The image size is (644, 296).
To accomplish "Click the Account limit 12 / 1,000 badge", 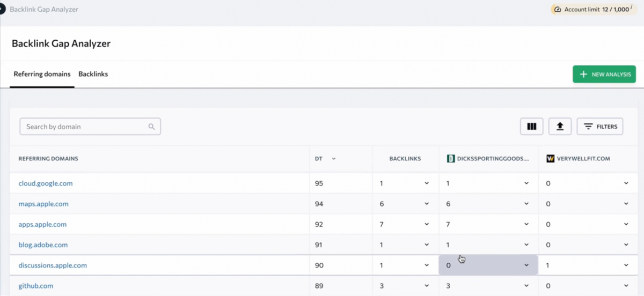I will [x=595, y=10].
